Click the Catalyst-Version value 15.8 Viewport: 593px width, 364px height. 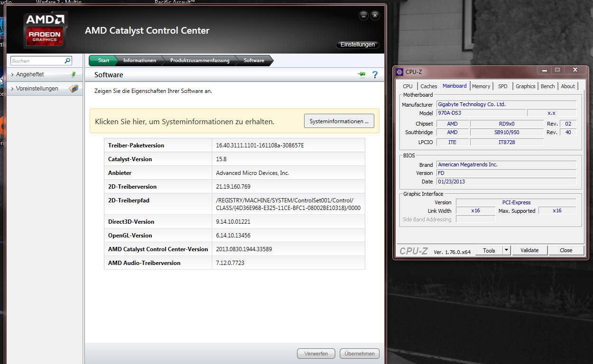point(221,159)
